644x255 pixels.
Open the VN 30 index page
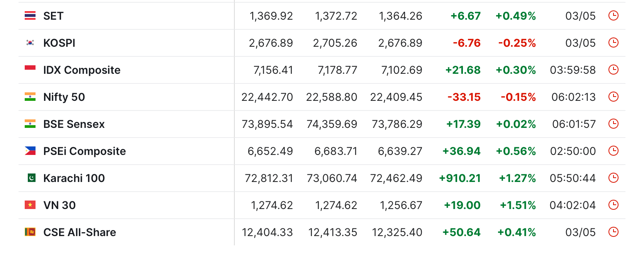(x=59, y=205)
